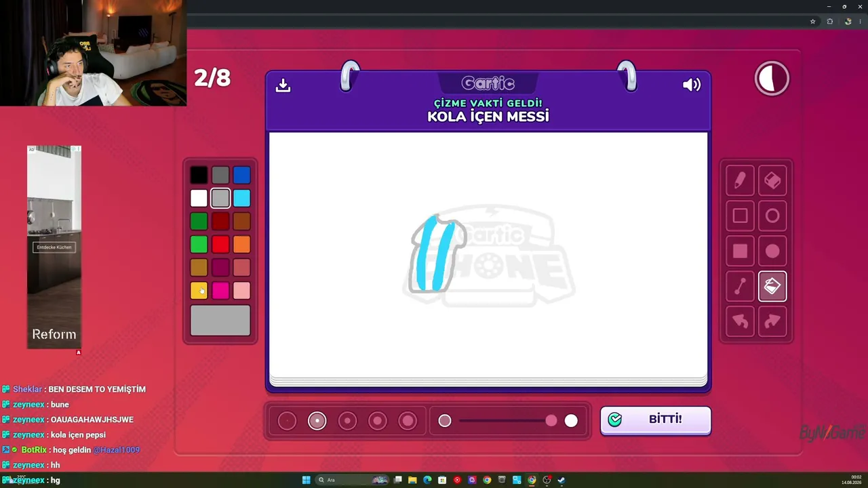The image size is (868, 488).
Task: Pick the dark red color swatch
Action: click(x=220, y=222)
